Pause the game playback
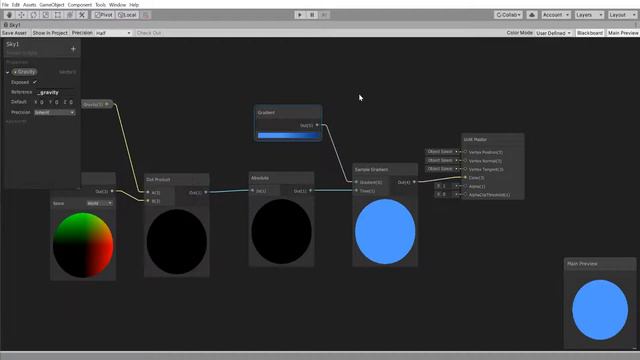This screenshot has width=640, height=360. click(312, 15)
